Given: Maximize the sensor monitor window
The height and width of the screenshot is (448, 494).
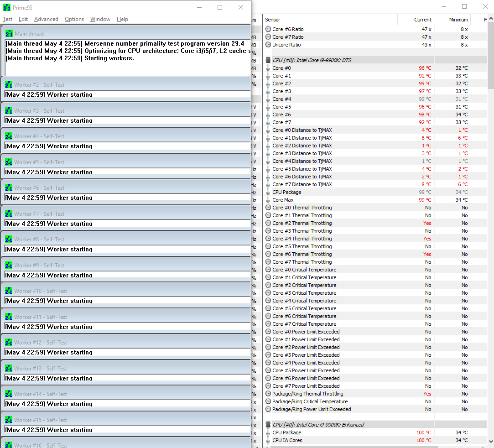Looking at the screenshot, I should pyautogui.click(x=464, y=7).
